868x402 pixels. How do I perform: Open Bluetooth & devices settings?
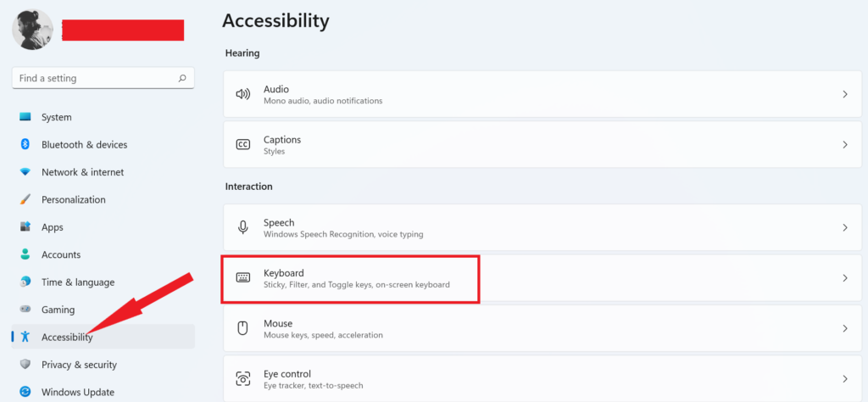103,144
